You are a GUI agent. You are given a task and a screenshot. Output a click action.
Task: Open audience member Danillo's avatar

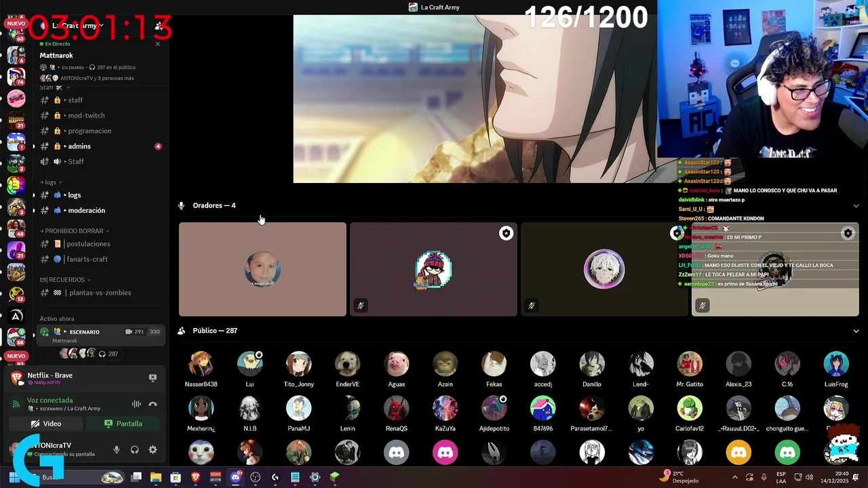pos(591,364)
